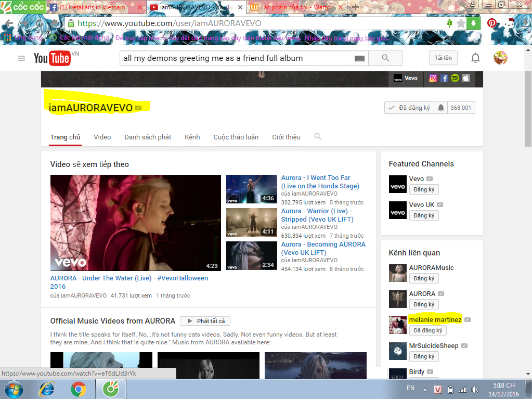The height and width of the screenshot is (399, 532).
Task: Open the Spotify link icon on banner
Action: click(455, 78)
